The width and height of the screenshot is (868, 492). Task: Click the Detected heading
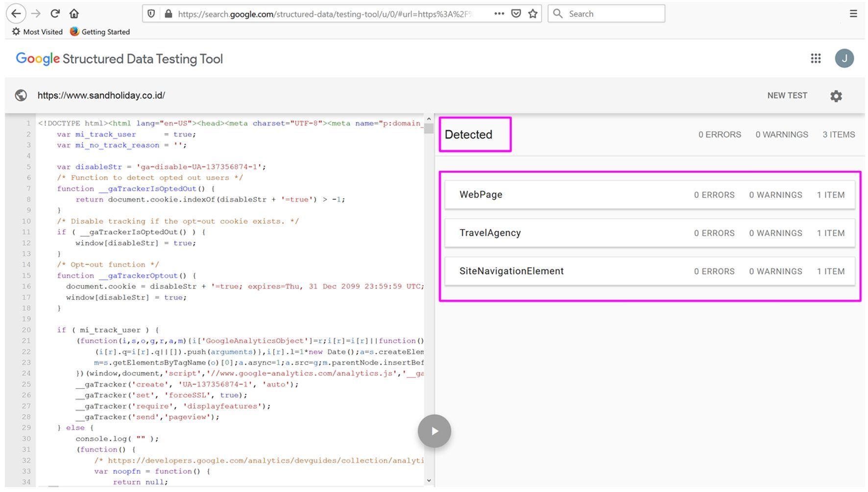point(468,135)
